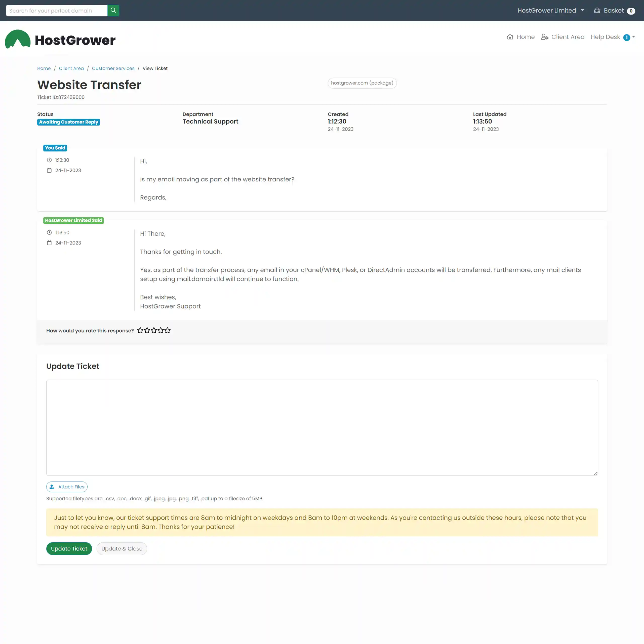
Task: Expand the Help Desk dropdown arrow
Action: pos(633,37)
